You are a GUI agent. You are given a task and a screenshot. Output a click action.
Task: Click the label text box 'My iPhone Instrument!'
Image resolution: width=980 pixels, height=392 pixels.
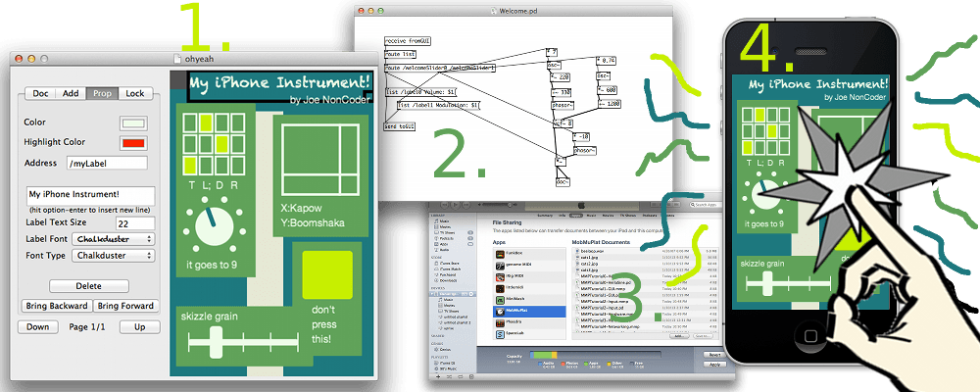tap(90, 195)
